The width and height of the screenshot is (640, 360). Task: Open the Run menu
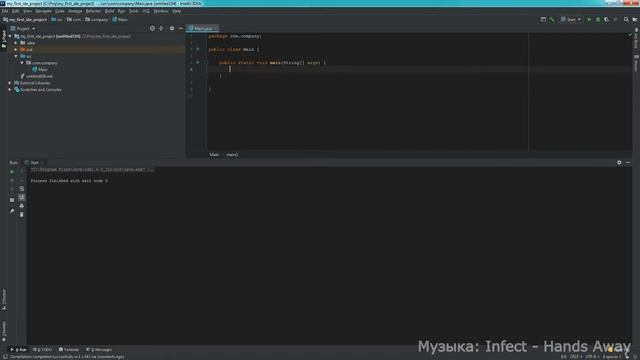(x=121, y=11)
